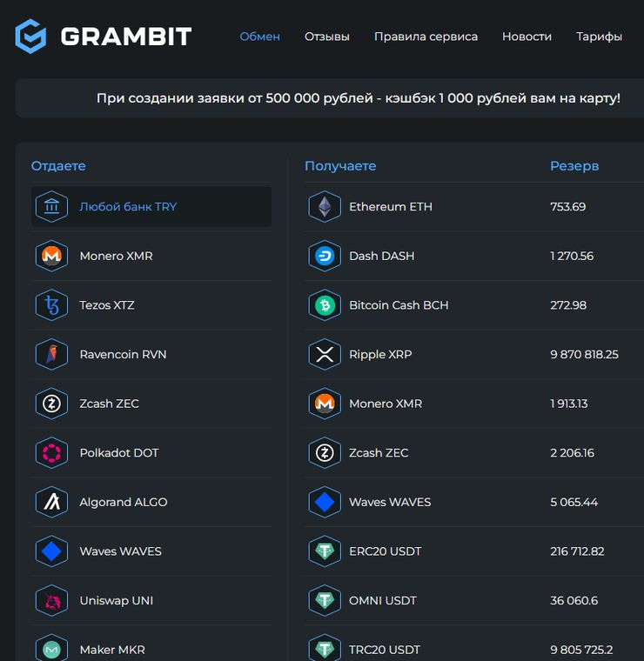This screenshot has width=644, height=661.
Task: Click reserve value 753.69
Action: tap(568, 207)
